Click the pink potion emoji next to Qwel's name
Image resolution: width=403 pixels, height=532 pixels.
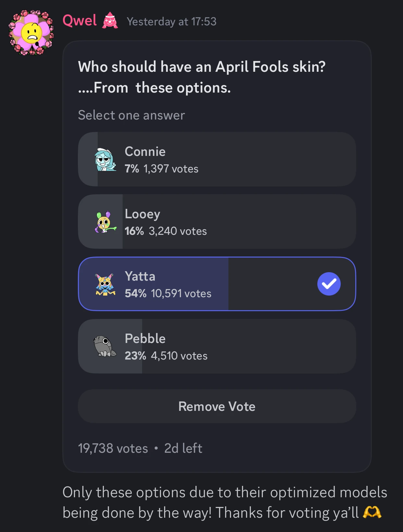[x=110, y=21]
